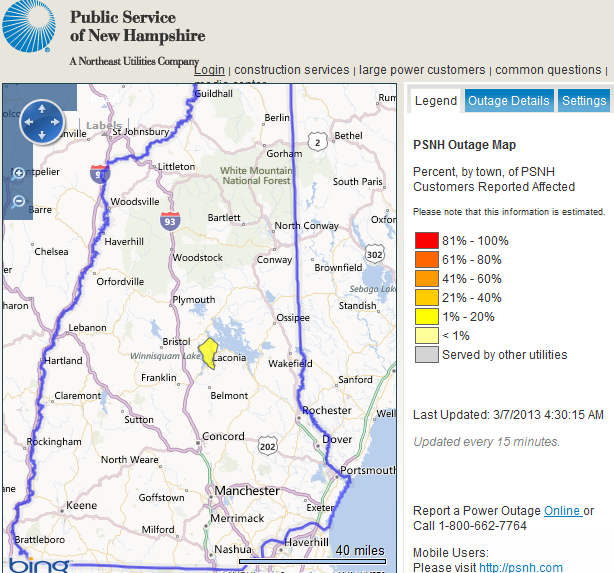Click the Claremont label on the map

click(78, 396)
